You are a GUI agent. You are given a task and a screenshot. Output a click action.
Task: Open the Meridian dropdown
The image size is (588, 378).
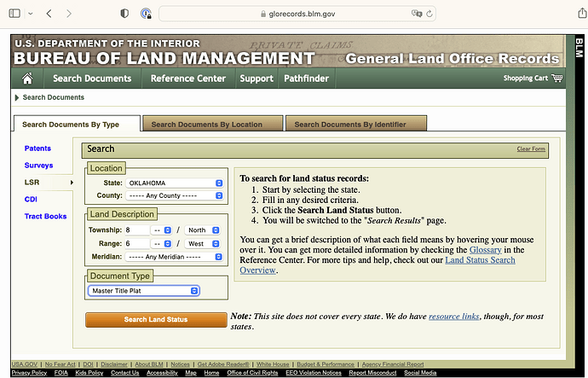(175, 257)
